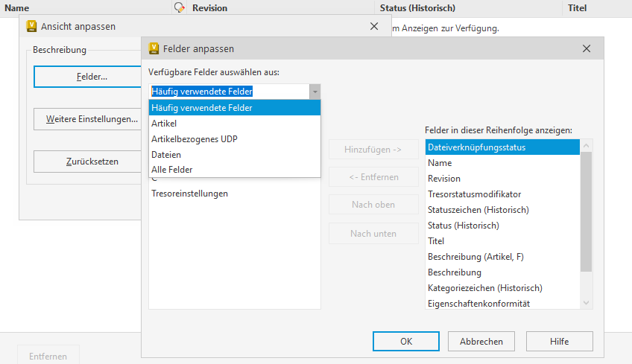Pick Alle Felder from the dropdown
The width and height of the screenshot is (632, 364).
coord(171,170)
